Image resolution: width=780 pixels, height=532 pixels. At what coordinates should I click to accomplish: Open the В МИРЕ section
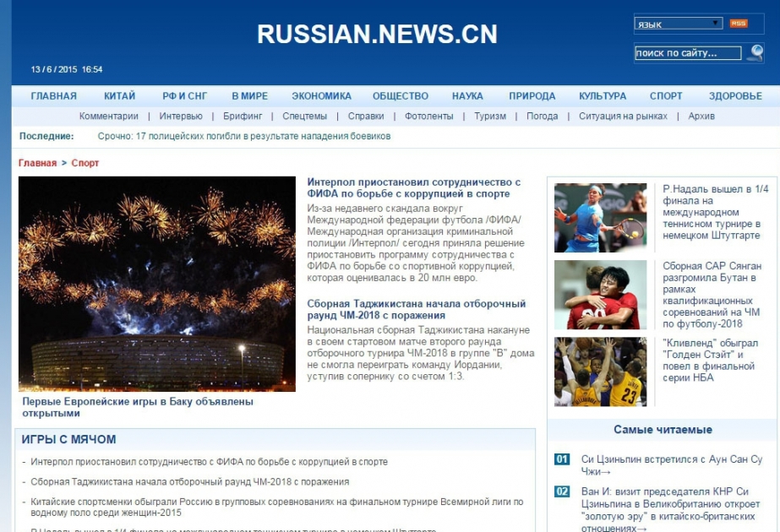(250, 96)
